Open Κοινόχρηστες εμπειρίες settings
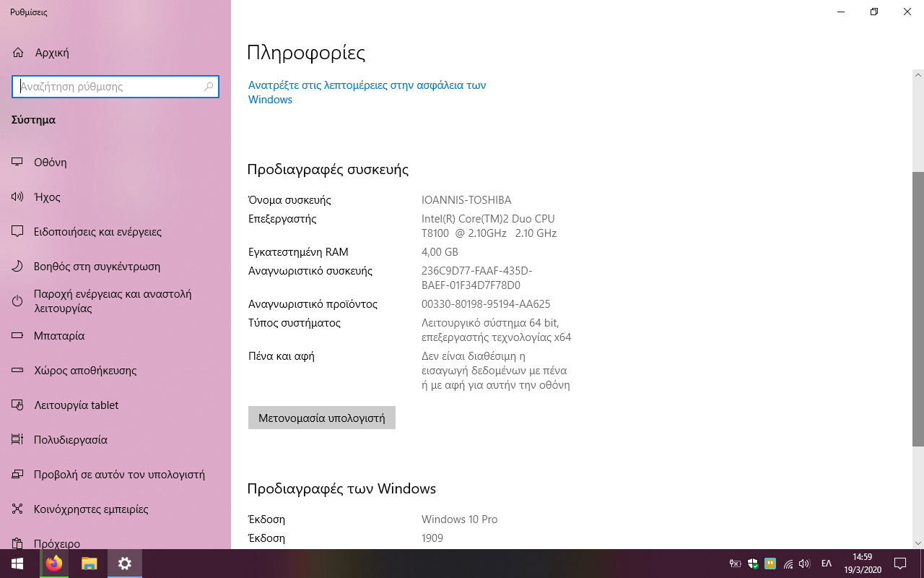The height and width of the screenshot is (578, 924). [x=91, y=509]
